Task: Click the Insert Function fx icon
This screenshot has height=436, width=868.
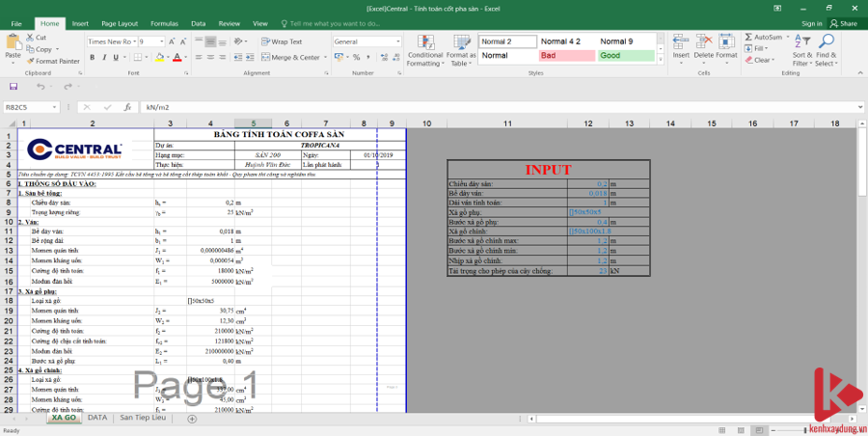Action: click(x=127, y=107)
